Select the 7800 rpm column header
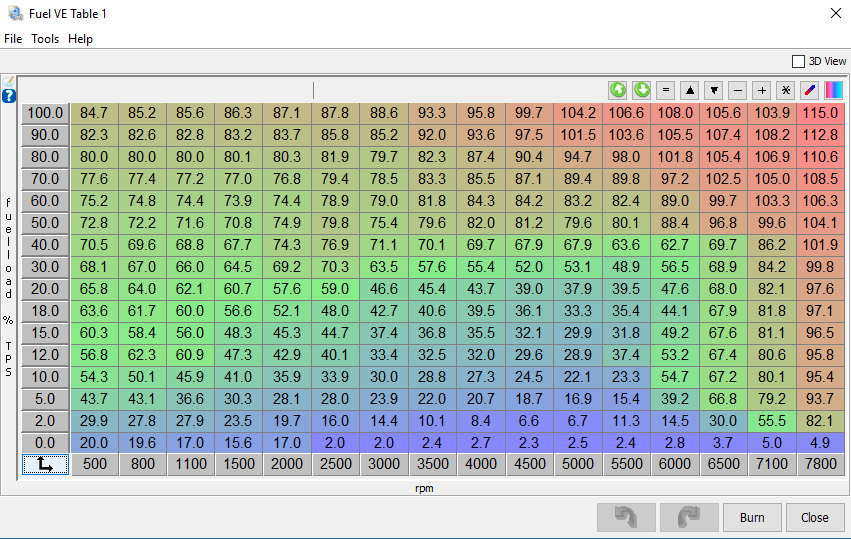The width and height of the screenshot is (851, 539). point(821,465)
